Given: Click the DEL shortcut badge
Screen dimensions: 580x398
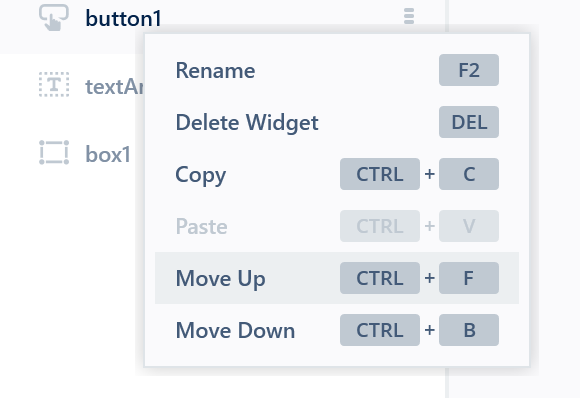Looking at the screenshot, I should (469, 122).
